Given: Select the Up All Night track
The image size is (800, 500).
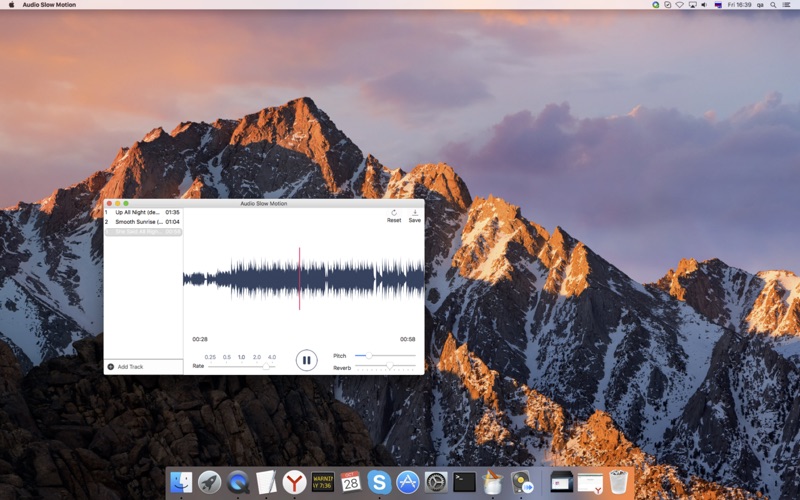Looking at the screenshot, I should (x=143, y=212).
